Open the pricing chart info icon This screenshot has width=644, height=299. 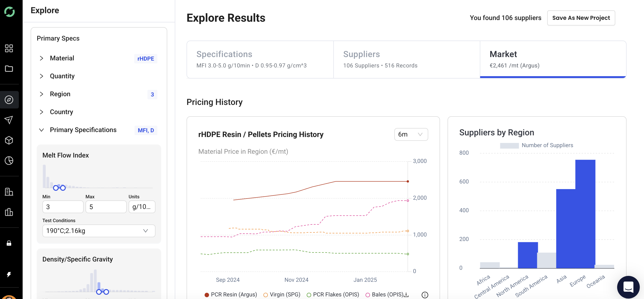pos(425,295)
